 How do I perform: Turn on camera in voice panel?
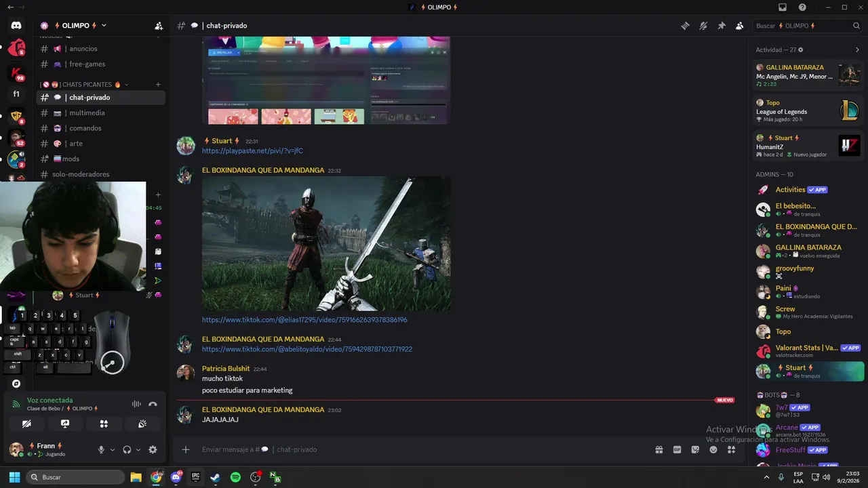click(26, 424)
